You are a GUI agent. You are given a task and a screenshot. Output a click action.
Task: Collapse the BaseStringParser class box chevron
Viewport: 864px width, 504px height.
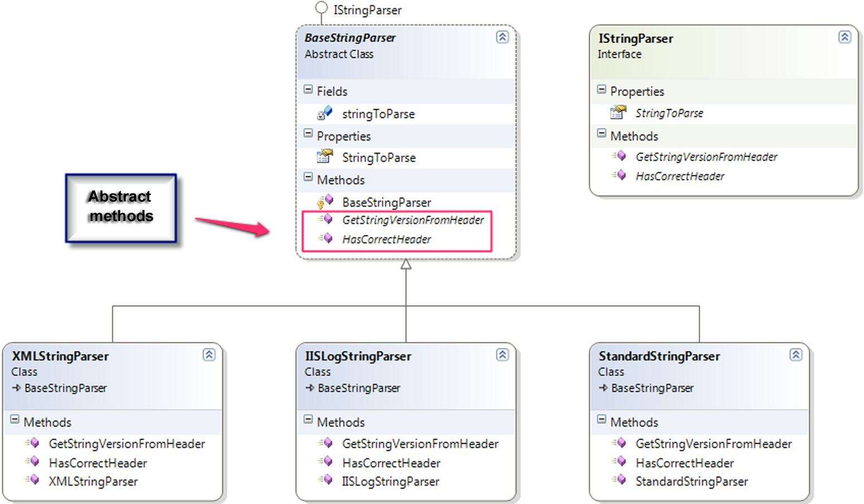tap(502, 37)
